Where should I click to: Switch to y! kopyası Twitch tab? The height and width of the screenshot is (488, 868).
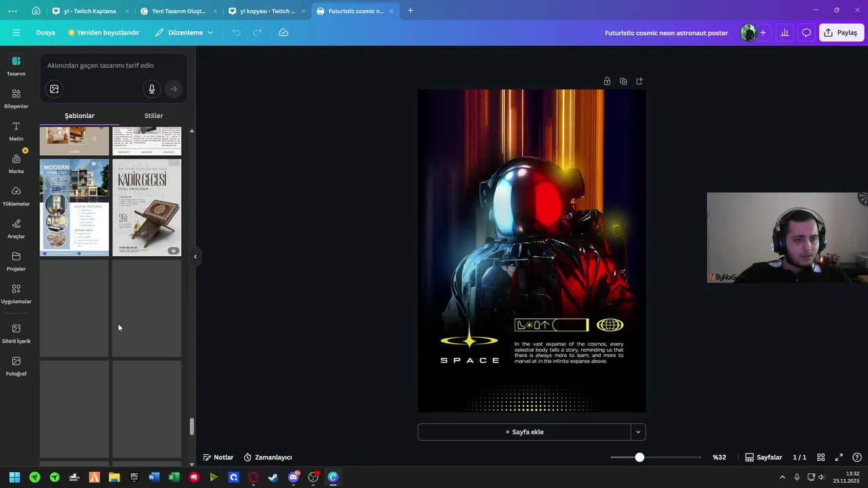click(267, 11)
